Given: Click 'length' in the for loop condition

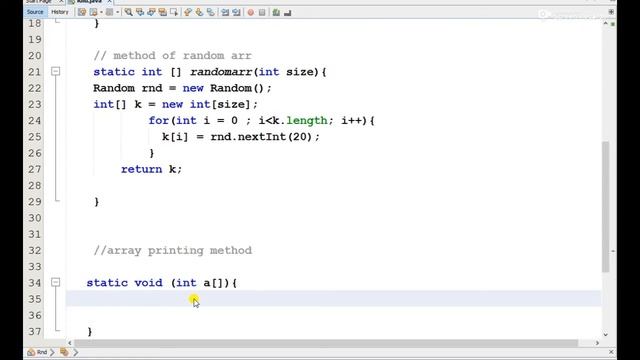Looking at the screenshot, I should click(307, 120).
